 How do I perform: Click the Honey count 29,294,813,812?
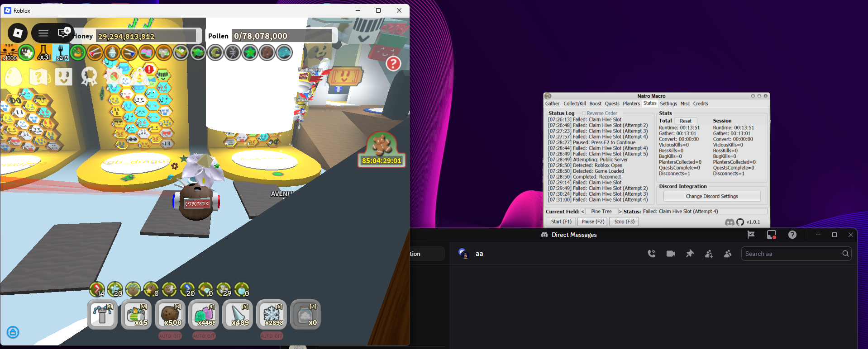pos(146,36)
